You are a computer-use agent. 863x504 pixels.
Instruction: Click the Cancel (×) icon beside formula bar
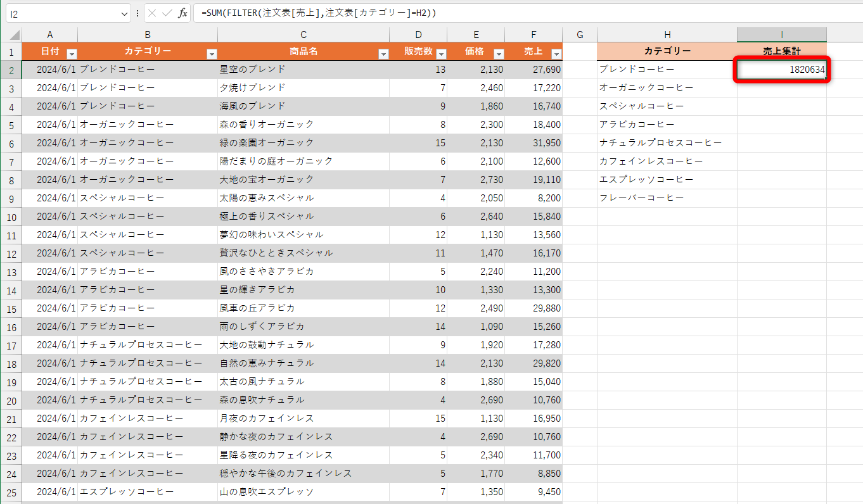tap(152, 13)
